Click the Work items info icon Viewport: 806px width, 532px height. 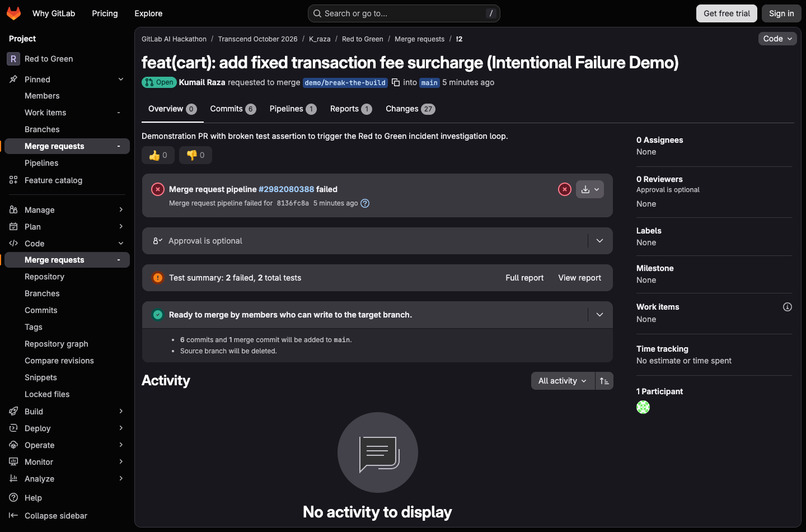click(x=787, y=307)
